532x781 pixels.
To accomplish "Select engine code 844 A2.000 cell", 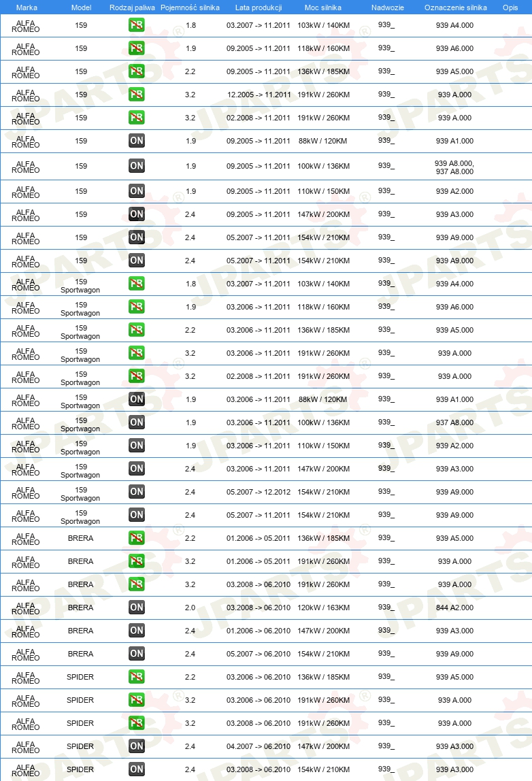I will click(455, 607).
